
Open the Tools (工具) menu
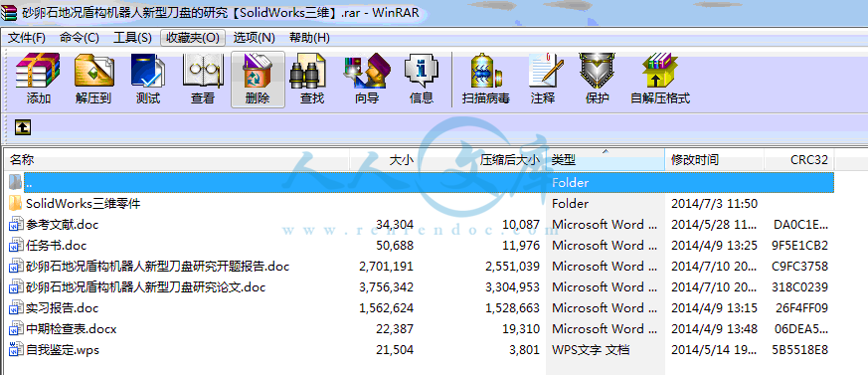point(132,38)
